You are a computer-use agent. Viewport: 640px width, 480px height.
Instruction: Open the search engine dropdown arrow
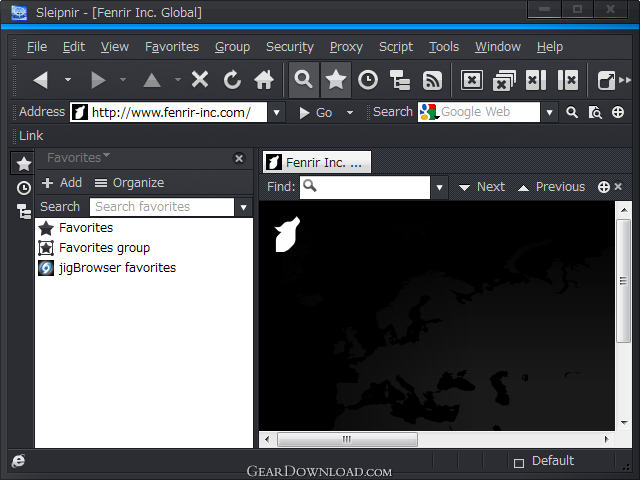coord(549,112)
